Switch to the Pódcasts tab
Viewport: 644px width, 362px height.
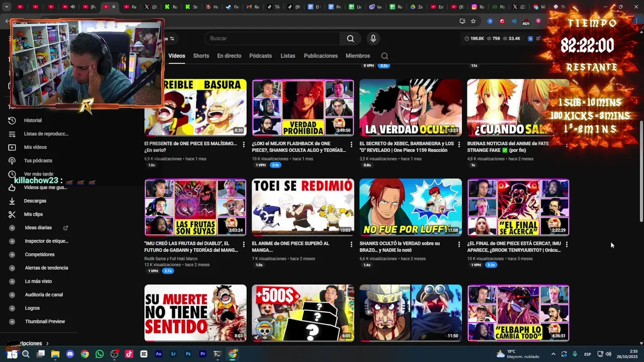(x=260, y=56)
